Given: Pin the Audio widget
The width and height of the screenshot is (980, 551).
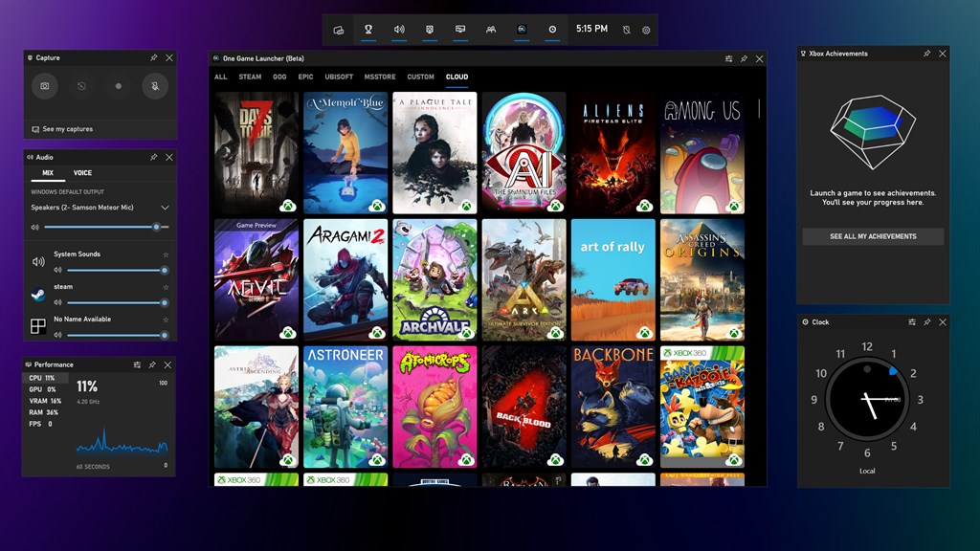Looking at the screenshot, I should coord(154,158).
